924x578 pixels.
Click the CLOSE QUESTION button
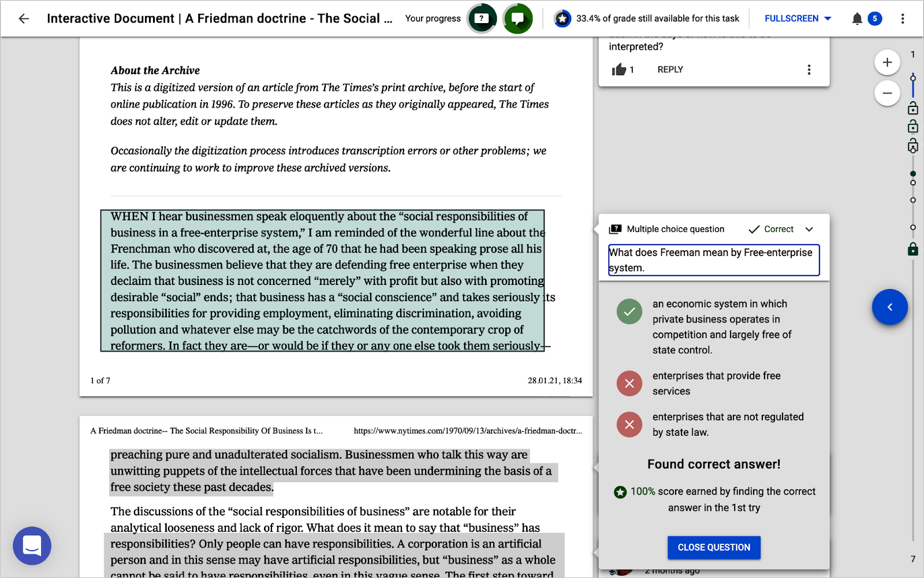(714, 547)
